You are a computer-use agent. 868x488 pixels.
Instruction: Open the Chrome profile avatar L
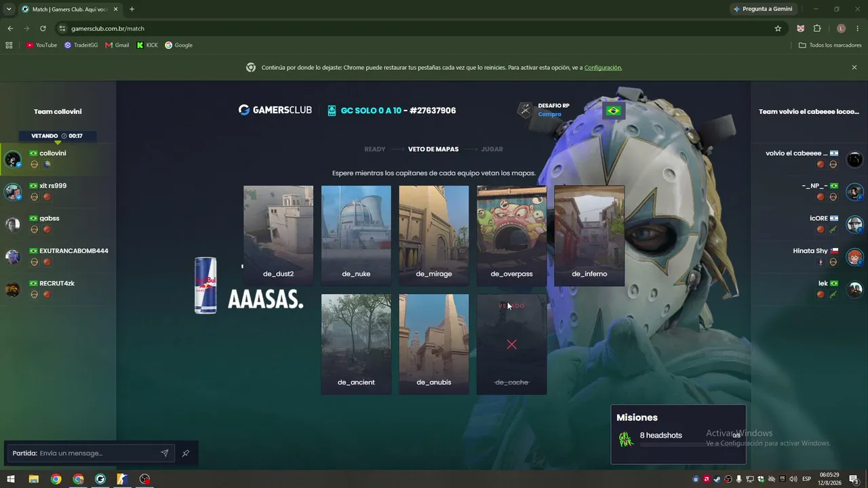click(841, 28)
